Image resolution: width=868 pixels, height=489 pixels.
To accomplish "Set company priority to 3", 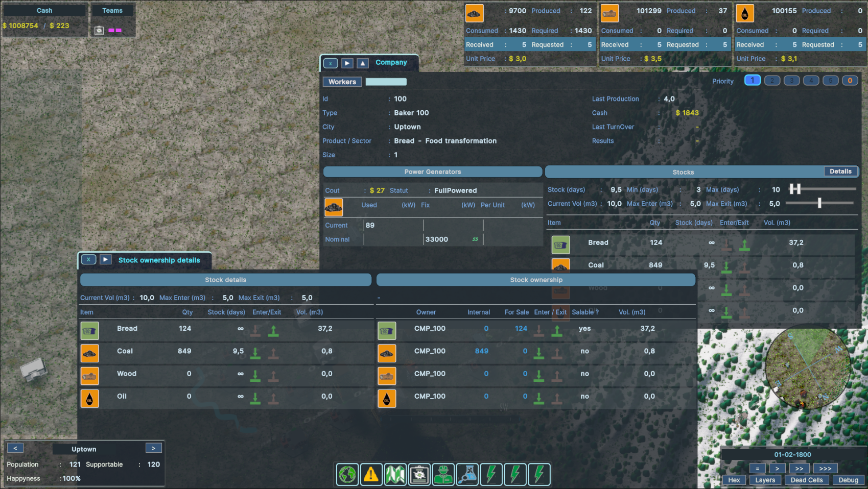I will click(x=791, y=80).
